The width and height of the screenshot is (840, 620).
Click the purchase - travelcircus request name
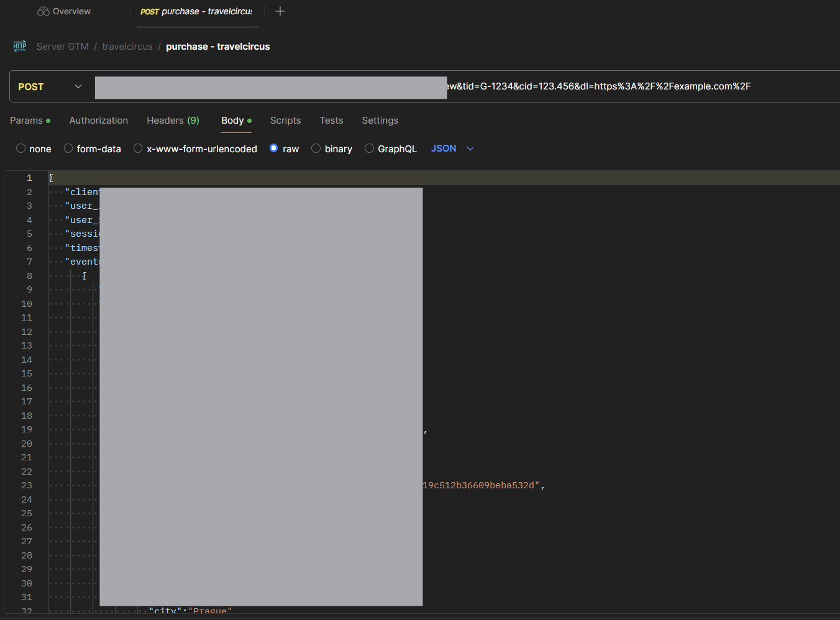[218, 47]
